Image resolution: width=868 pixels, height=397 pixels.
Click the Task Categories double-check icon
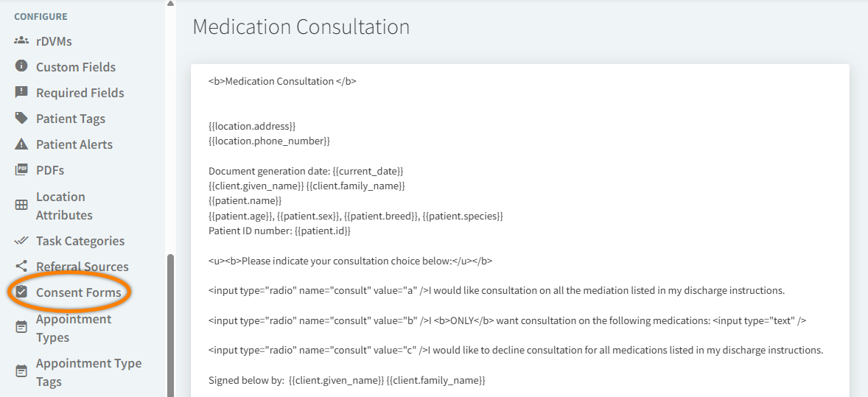tap(21, 241)
